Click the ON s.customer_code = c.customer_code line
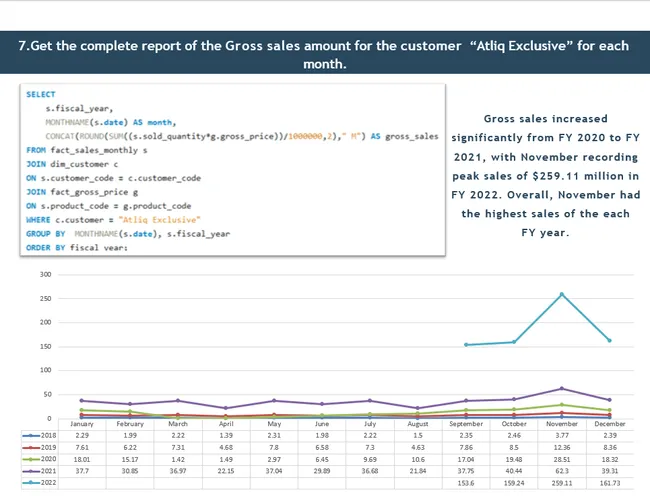The height and width of the screenshot is (502, 650). (x=114, y=178)
